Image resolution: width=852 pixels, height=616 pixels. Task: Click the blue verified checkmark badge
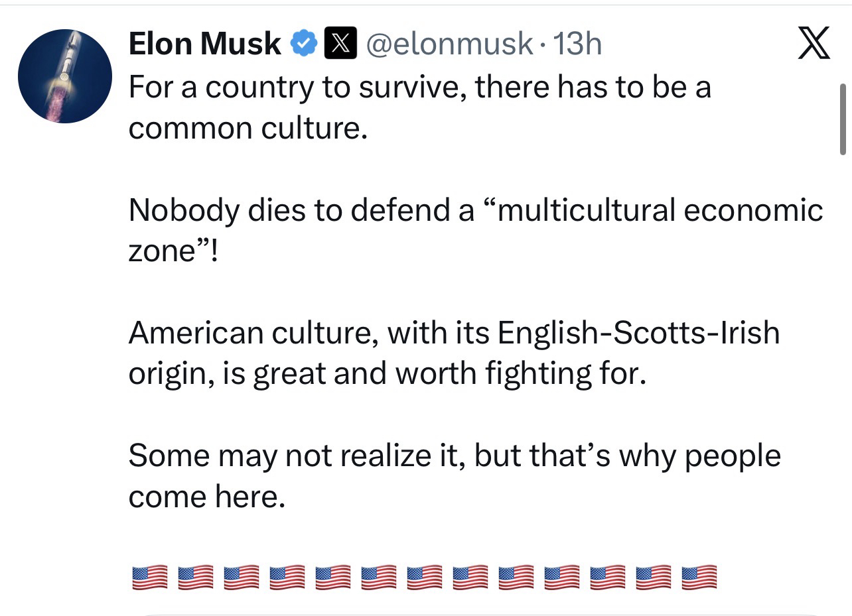pos(305,44)
